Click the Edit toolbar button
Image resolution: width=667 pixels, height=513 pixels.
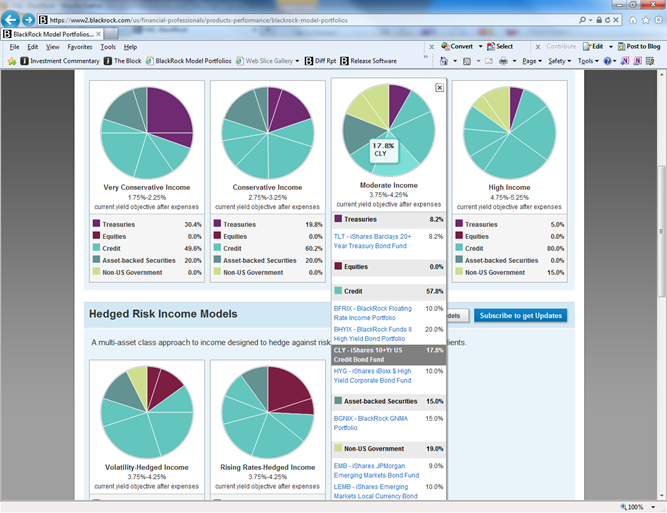(593, 46)
